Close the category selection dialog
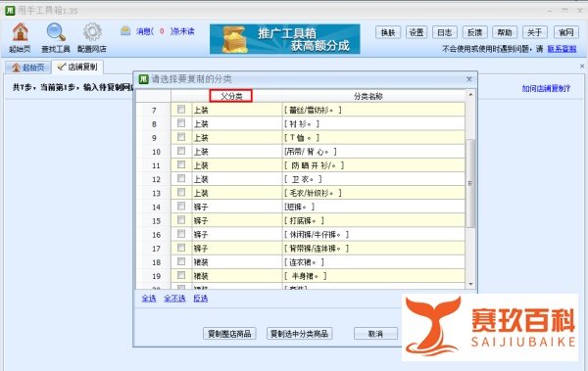 click(468, 79)
